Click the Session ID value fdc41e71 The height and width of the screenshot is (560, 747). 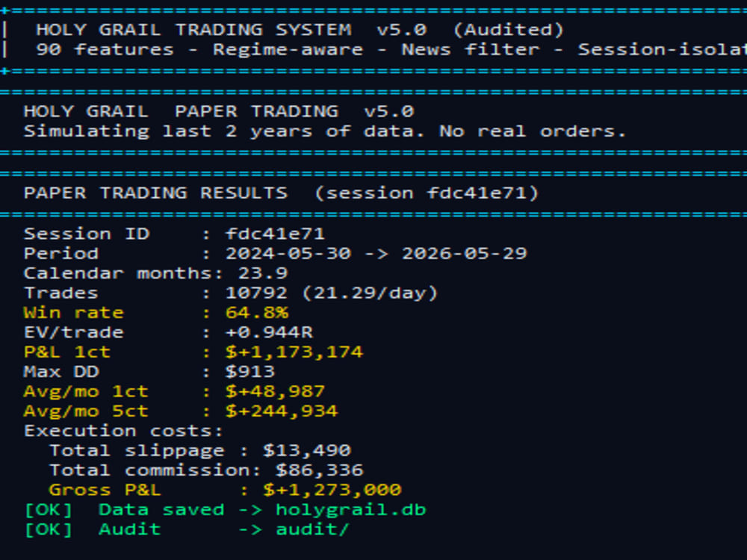pos(275,234)
